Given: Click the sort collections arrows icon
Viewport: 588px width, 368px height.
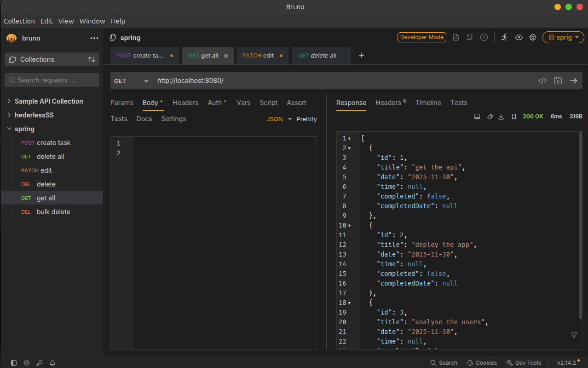Looking at the screenshot, I should 92,59.
